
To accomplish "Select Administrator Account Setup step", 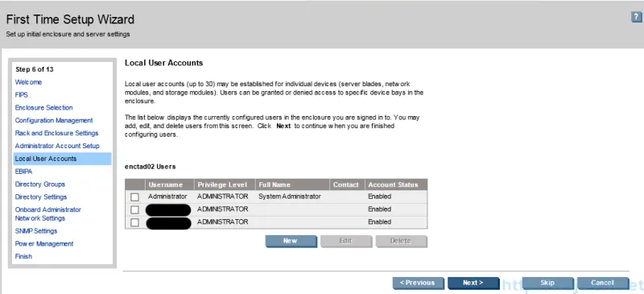I will tap(57, 146).
